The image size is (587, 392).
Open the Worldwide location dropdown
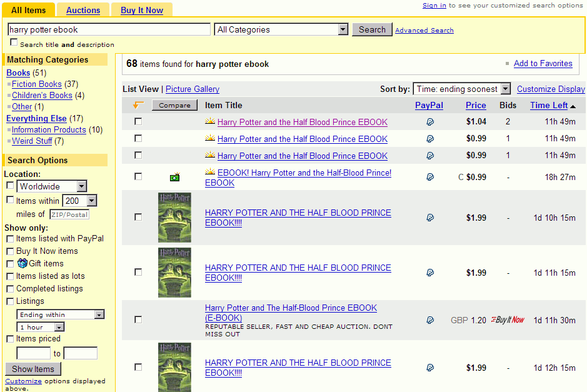(x=52, y=186)
